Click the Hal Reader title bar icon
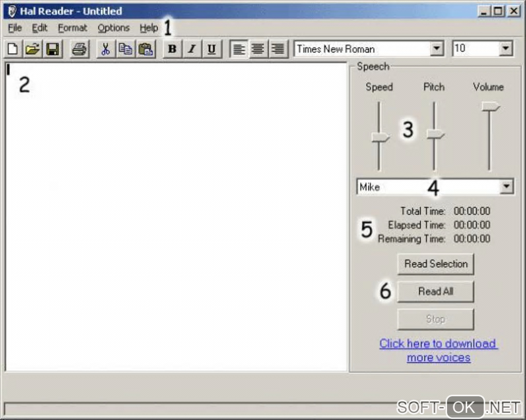The height and width of the screenshot is (420, 526). tap(12, 11)
